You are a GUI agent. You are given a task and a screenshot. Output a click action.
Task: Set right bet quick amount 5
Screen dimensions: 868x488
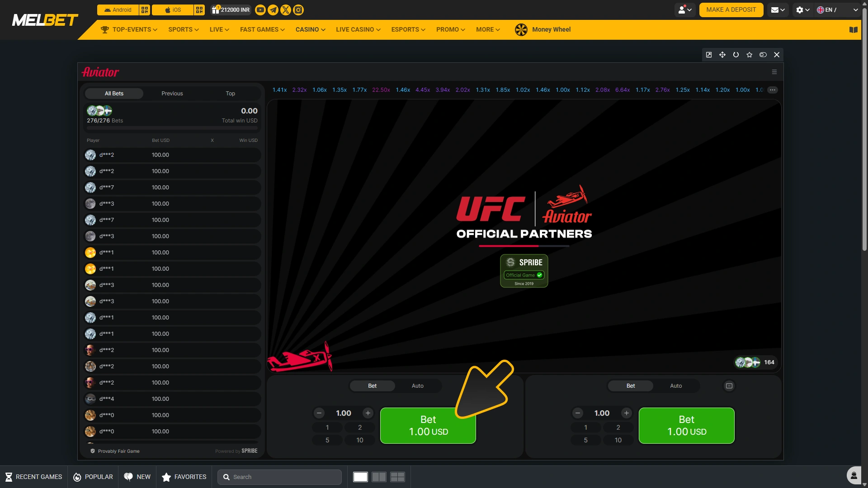585,440
